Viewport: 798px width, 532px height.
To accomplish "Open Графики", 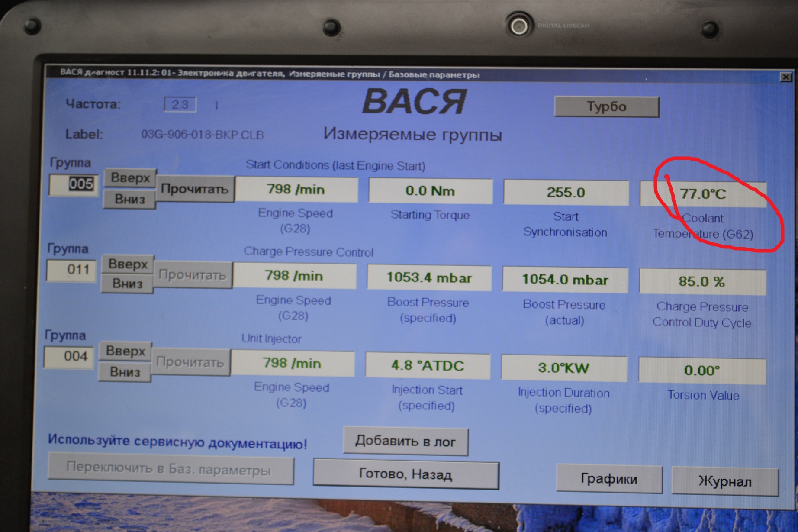I will (608, 479).
